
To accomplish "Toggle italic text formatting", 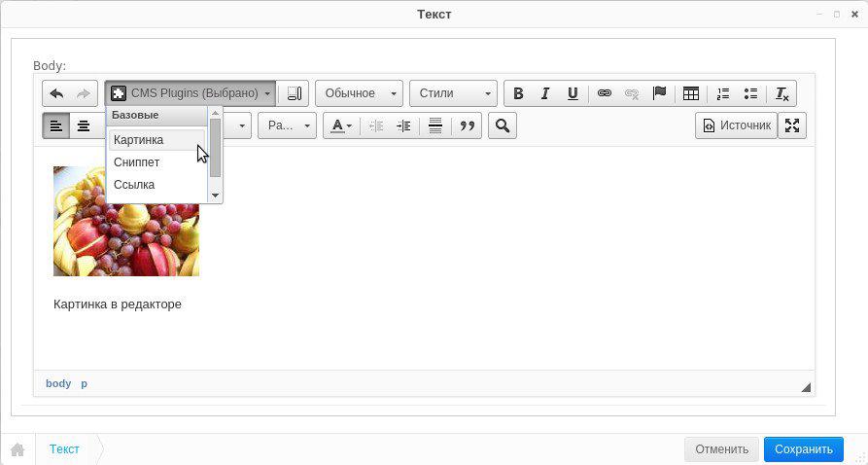I will pos(545,93).
